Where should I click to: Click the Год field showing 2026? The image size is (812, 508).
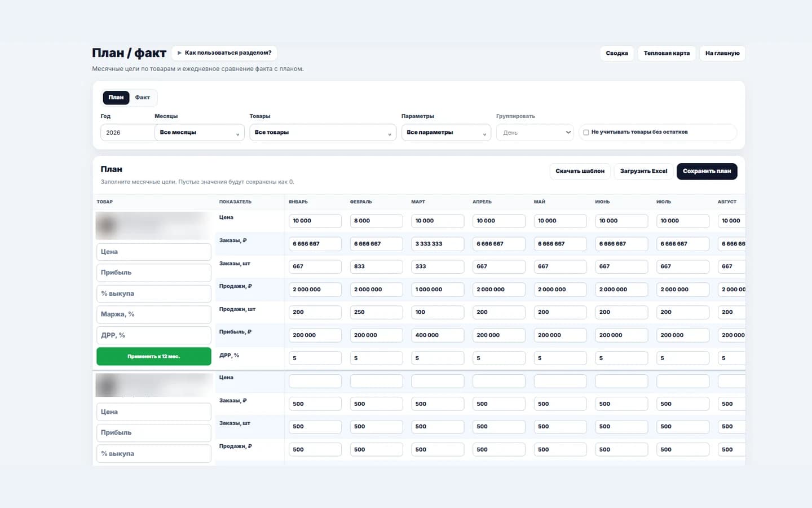pos(127,133)
